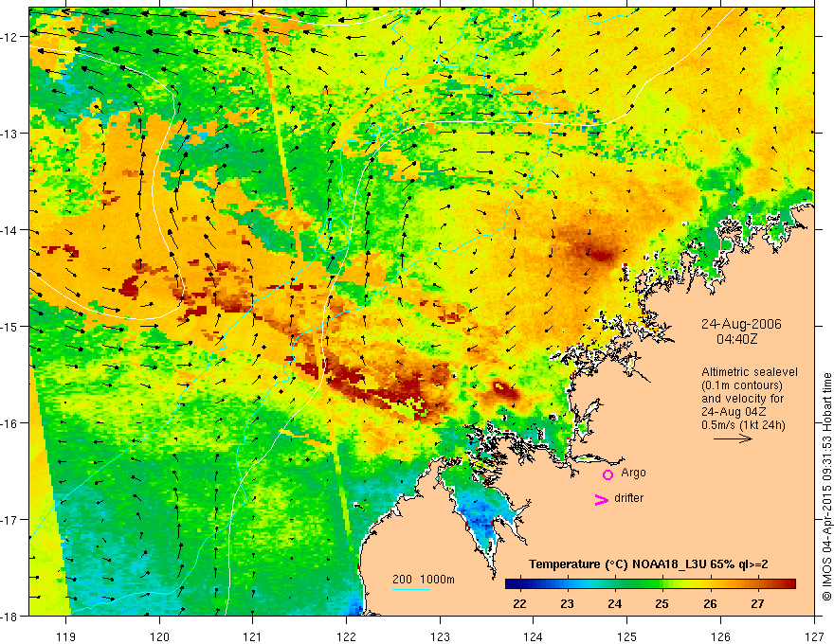The image size is (834, 644).
Task: Click the longitude label 124
Action: [534, 636]
